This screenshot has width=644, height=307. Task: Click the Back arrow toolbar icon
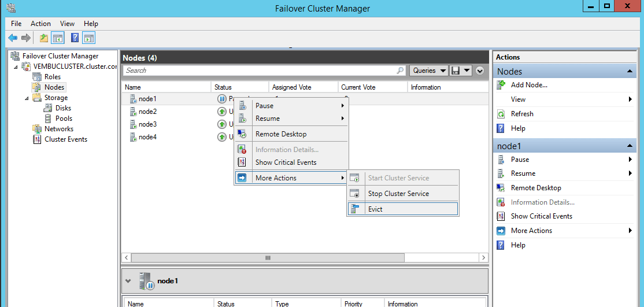[13, 38]
